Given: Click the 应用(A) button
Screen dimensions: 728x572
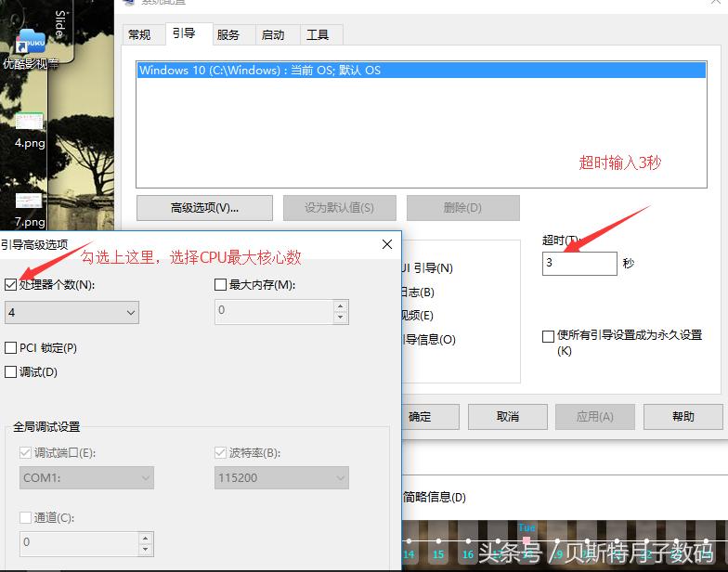Looking at the screenshot, I should point(594,416).
